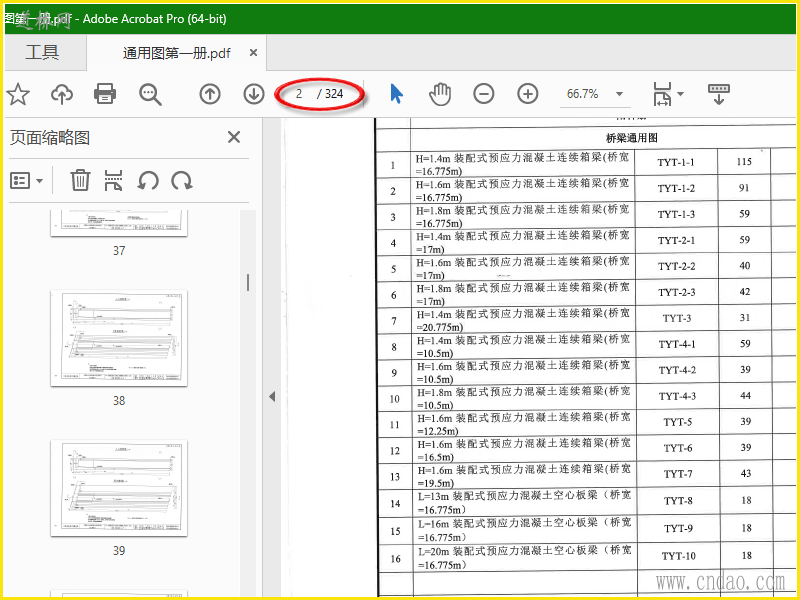Viewport: 800px width, 600px height.
Task: Open thumbnail panel options menu
Action: point(27,181)
